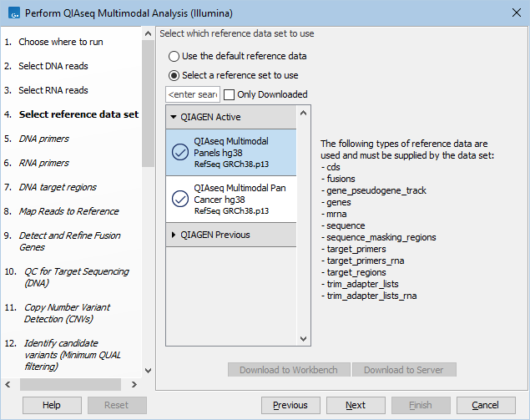The width and height of the screenshot is (530, 420).
Task: Click the CLC app icon in title bar
Action: (x=13, y=13)
